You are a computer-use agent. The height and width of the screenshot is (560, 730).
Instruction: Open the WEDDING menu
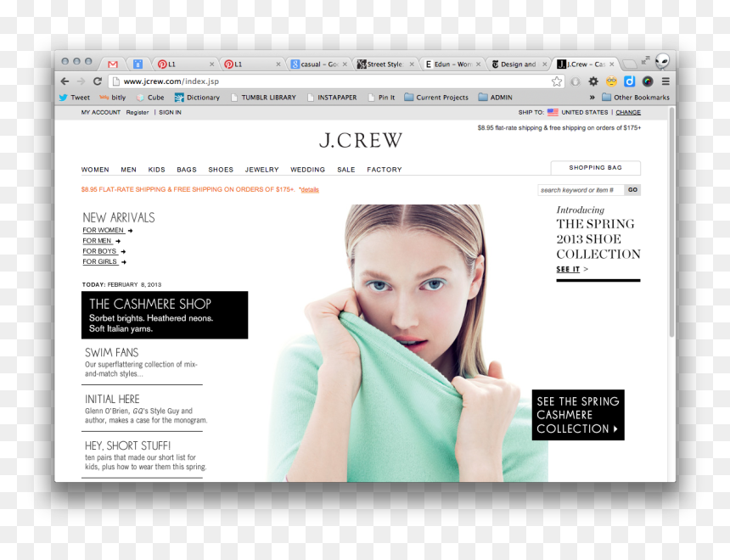pos(308,170)
